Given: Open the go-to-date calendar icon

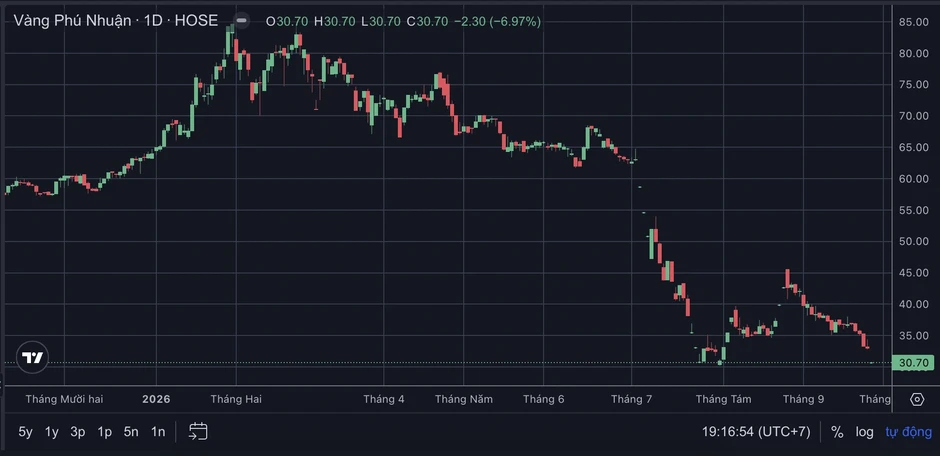Looking at the screenshot, I should coord(198,431).
